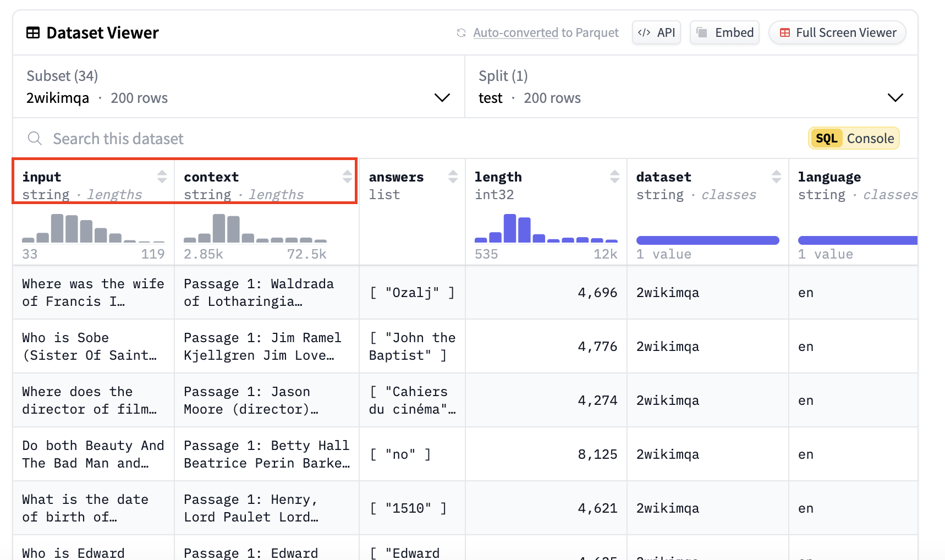Open the "Passage 1: Henry, Lord Paulet" cell
Screen dimensions: 945x560
point(267,508)
